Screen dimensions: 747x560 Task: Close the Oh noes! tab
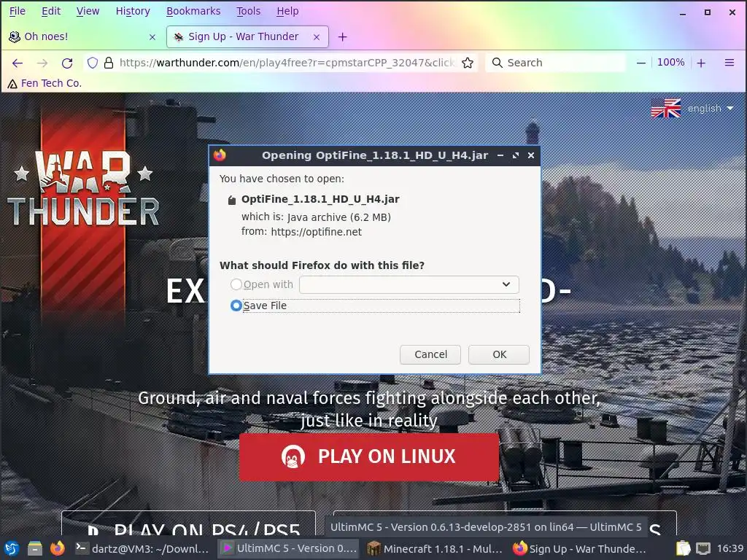[x=152, y=36]
